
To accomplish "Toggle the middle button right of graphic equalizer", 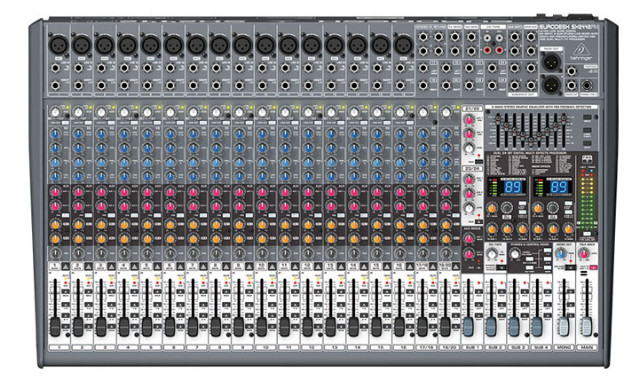I will tap(587, 131).
